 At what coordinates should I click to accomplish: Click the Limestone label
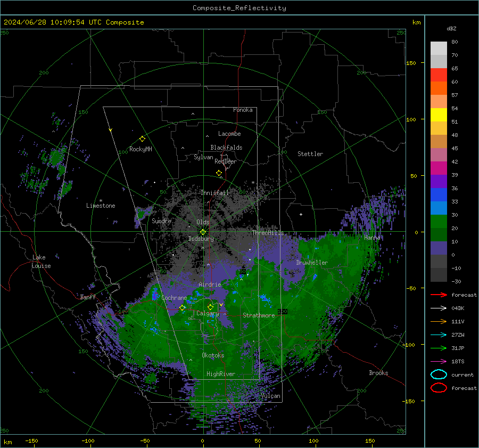pyautogui.click(x=101, y=206)
